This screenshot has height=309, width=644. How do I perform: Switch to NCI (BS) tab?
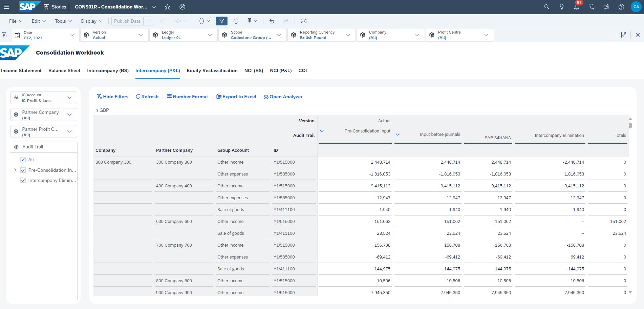point(254,70)
